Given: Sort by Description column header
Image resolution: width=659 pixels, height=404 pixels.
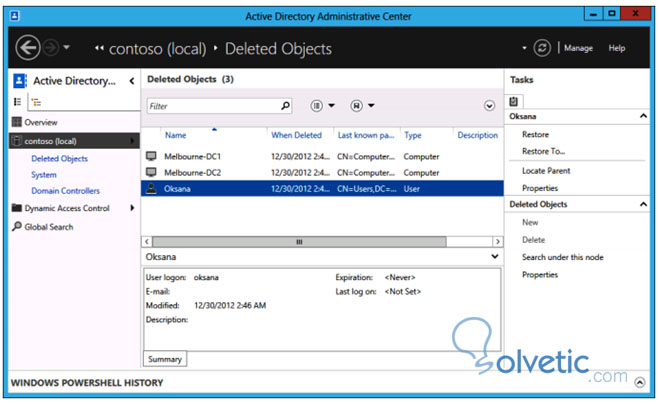Looking at the screenshot, I should tap(477, 135).
